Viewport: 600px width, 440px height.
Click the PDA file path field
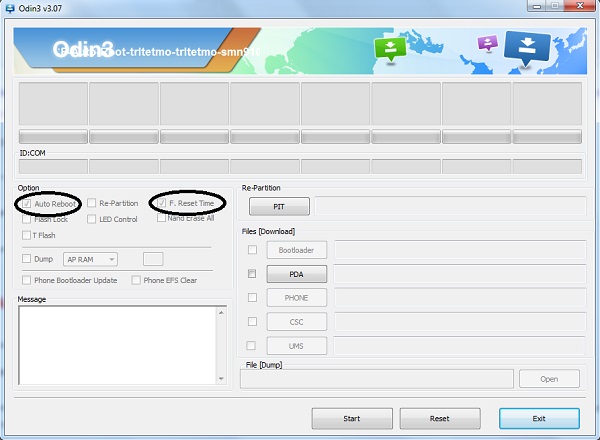coord(460,274)
